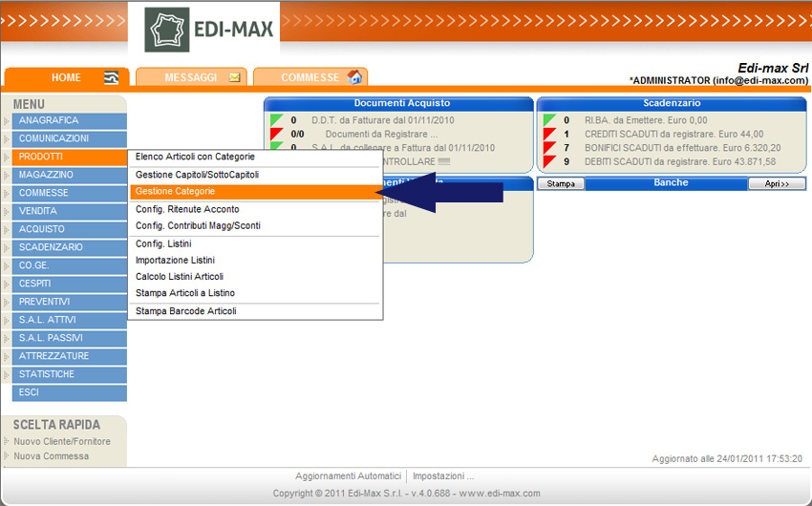Open Elenco Articoli con Categorie

click(x=195, y=157)
